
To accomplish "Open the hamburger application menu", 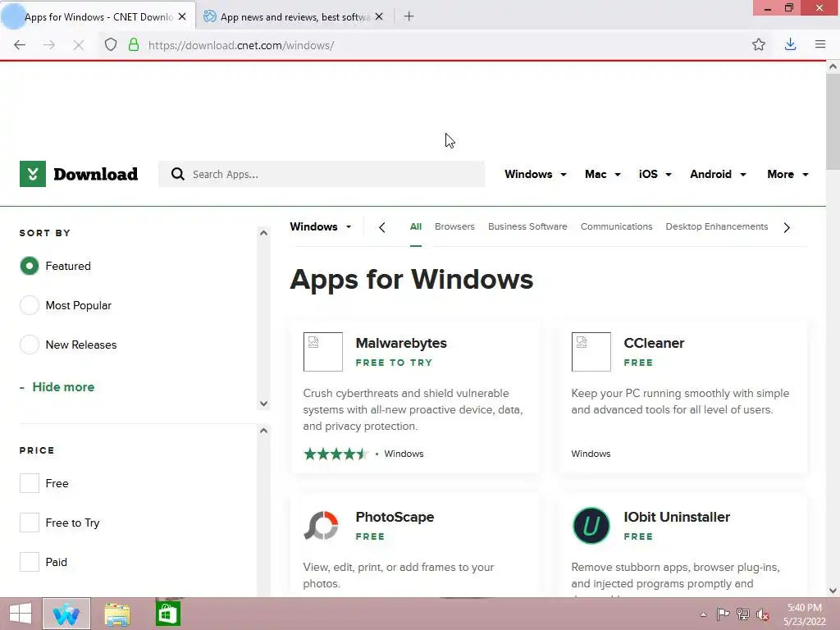I will coord(820,45).
